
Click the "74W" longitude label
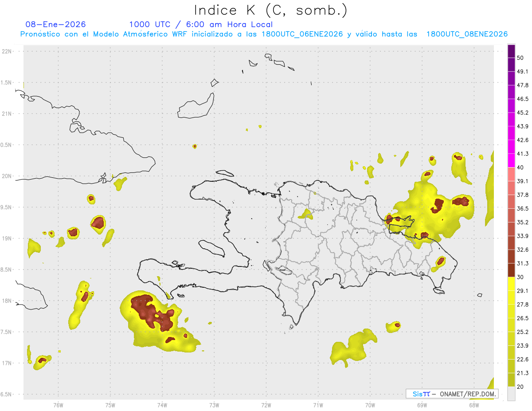tap(162, 405)
